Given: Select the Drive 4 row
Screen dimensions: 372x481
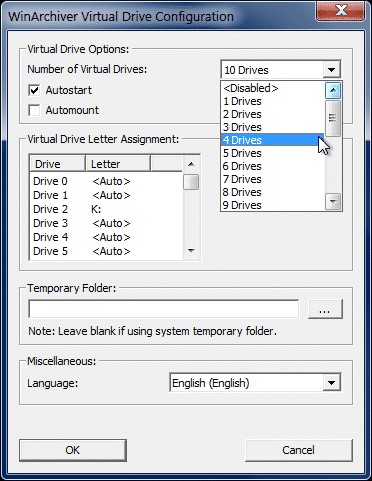Looking at the screenshot, I should tap(106, 237).
